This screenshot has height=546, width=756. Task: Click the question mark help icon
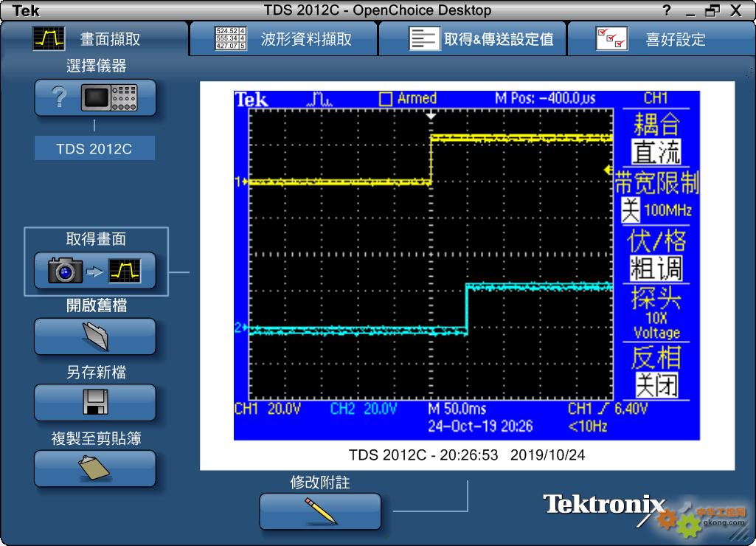(667, 10)
